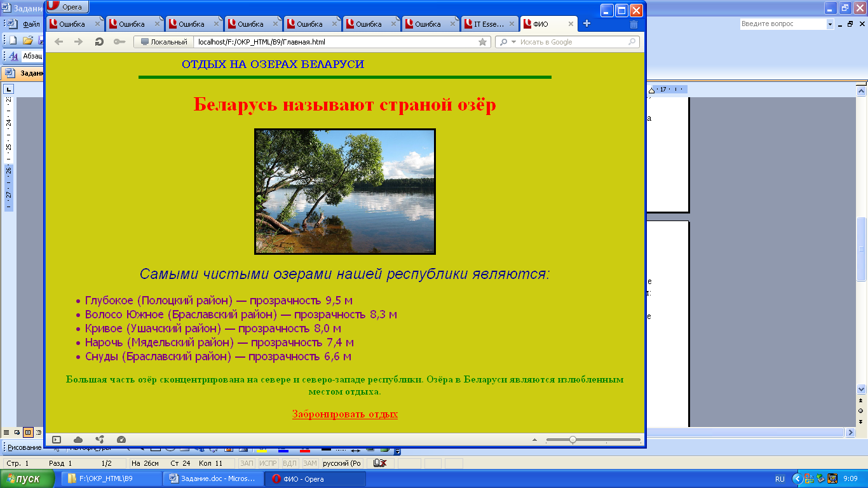Screen dimensions: 868x488
Task: Click the RU language indicator in tray
Action: click(780, 478)
